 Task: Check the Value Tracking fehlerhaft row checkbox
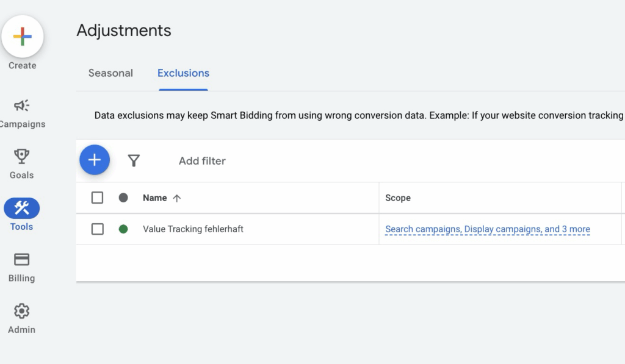coord(97,229)
